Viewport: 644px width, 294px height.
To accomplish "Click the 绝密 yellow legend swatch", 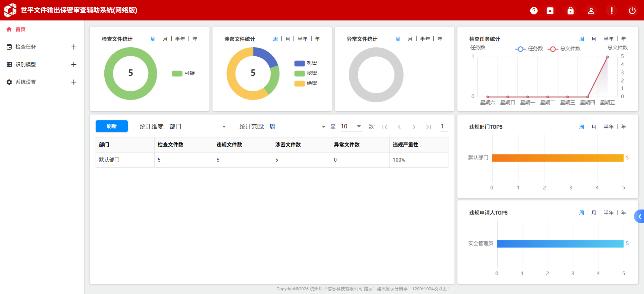I will click(299, 83).
